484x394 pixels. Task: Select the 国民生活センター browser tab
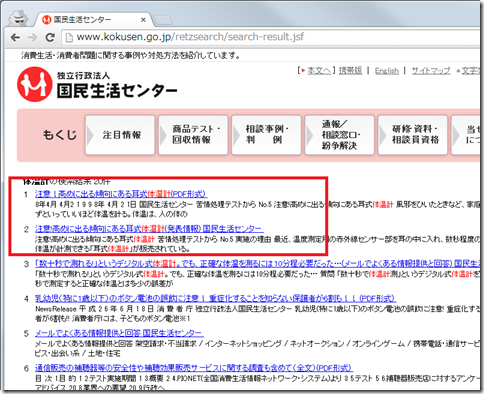pos(93,20)
